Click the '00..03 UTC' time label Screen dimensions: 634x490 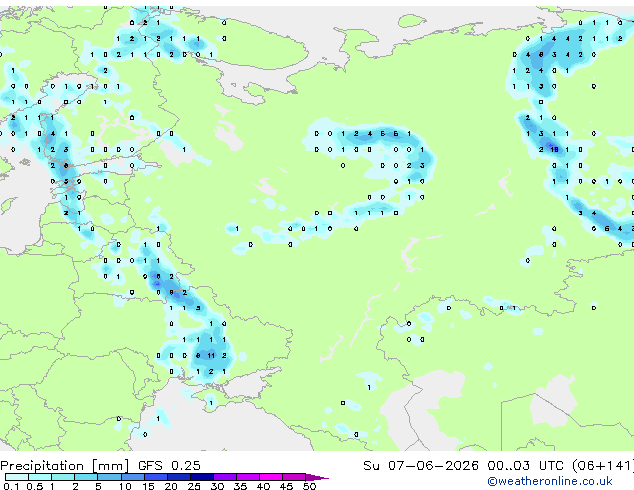tap(525, 466)
